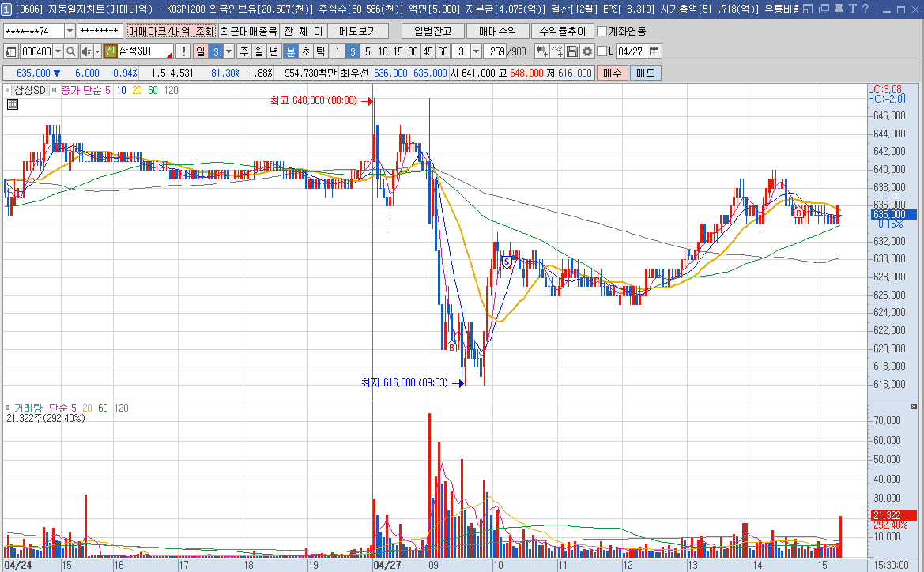This screenshot has width=924, height=572.
Task: Click the 일별잔고 button
Action: point(432,31)
